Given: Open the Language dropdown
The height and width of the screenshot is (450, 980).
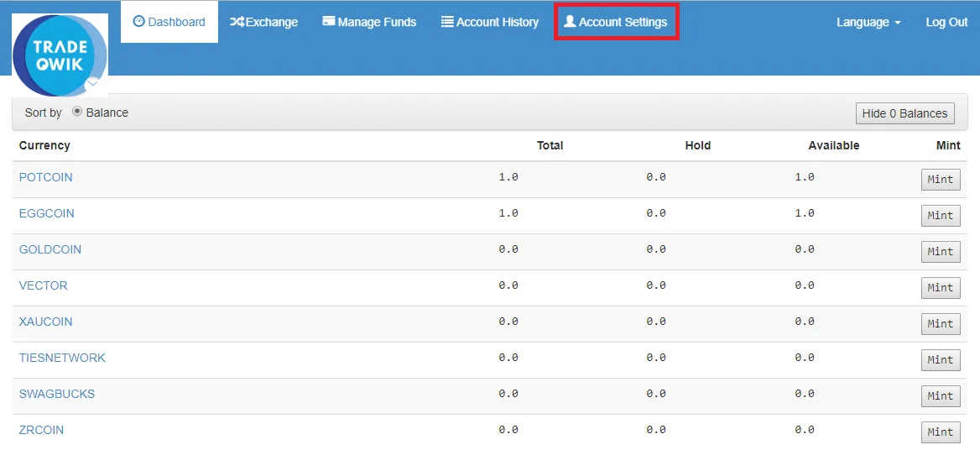Looking at the screenshot, I should coord(868,22).
